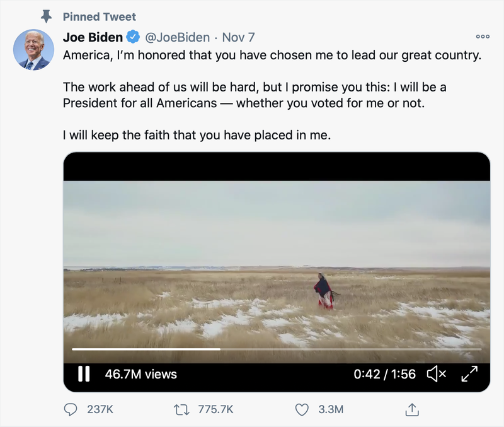The image size is (504, 427).
Task: Click the 0:42 / 1:56 time display
Action: [x=384, y=374]
